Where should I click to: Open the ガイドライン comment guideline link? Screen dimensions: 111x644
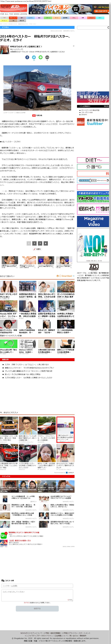[x=27, y=603]
